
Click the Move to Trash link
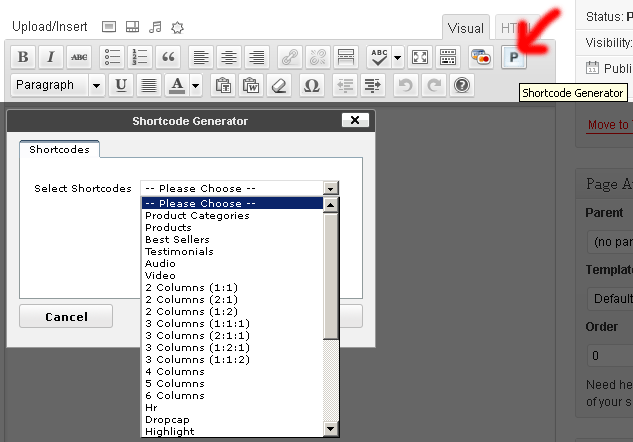tap(608, 125)
